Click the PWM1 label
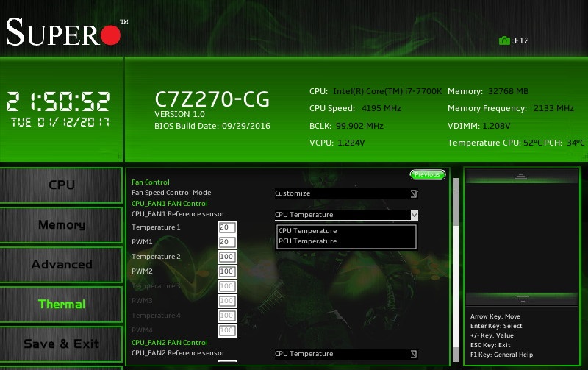588x370 pixels. point(142,242)
